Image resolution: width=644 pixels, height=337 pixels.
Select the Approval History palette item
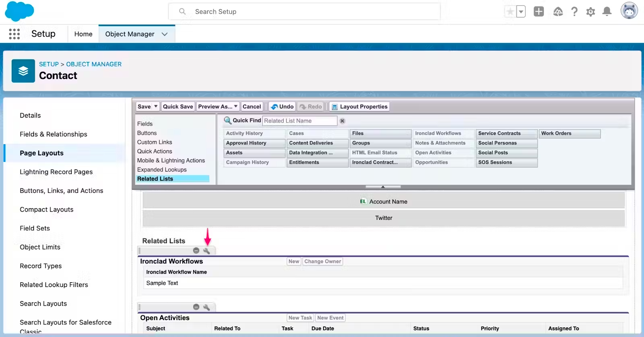pyautogui.click(x=254, y=143)
